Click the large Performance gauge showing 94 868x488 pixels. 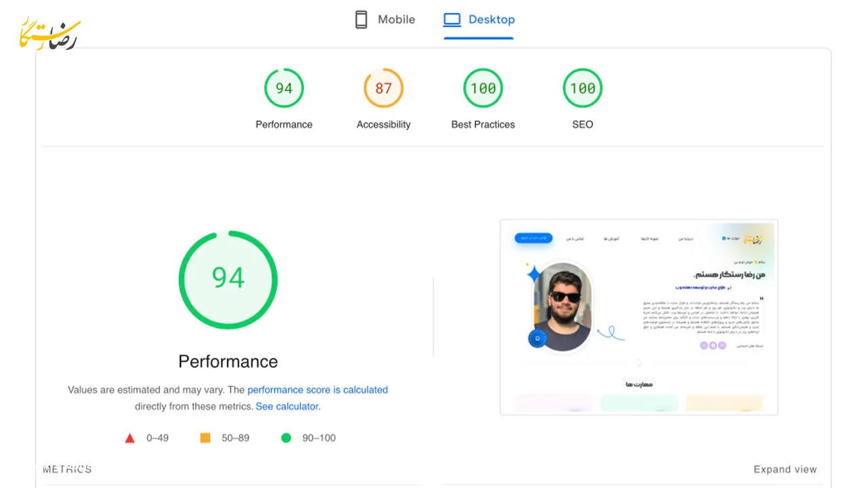[228, 280]
